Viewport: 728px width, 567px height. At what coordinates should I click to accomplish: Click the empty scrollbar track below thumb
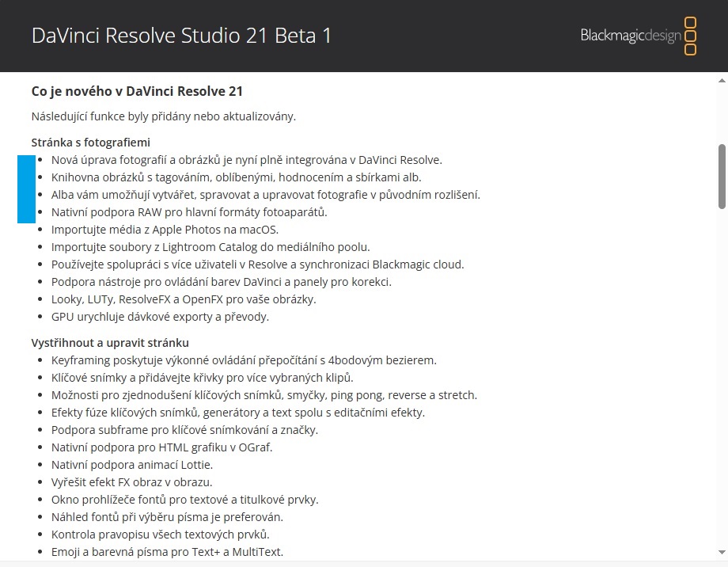coord(722,376)
